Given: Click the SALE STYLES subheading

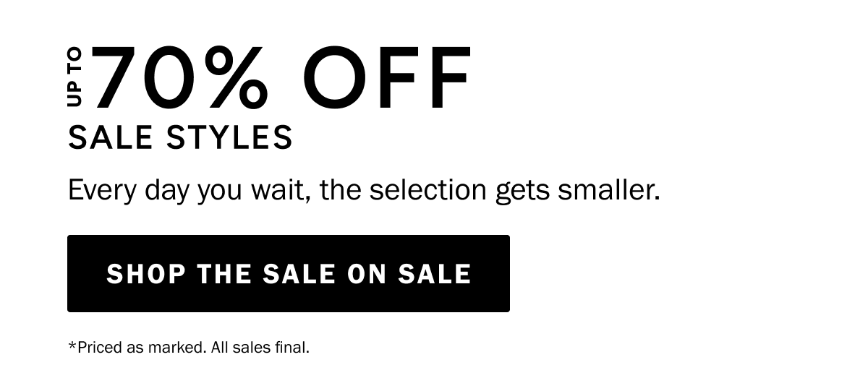Looking at the screenshot, I should coord(180,137).
